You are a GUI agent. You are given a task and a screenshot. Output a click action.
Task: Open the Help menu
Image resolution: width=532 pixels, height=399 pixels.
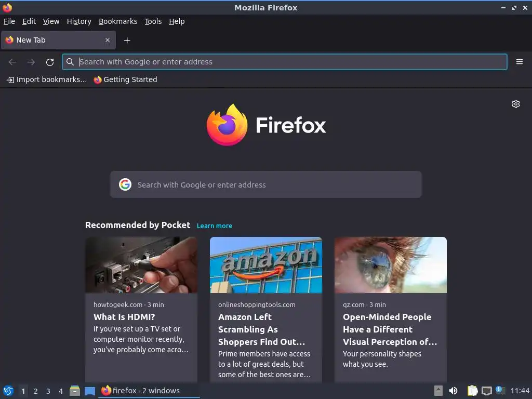pyautogui.click(x=177, y=21)
